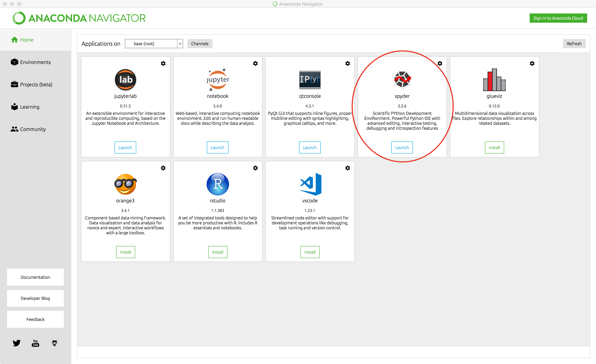
Task: Open the orange3 settings gear
Action: 163,168
